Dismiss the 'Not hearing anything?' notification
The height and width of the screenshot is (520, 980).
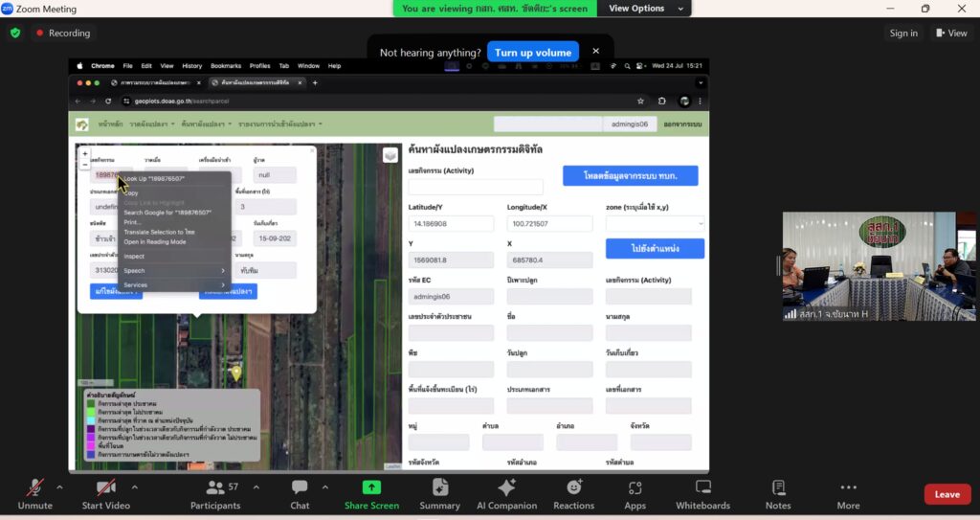click(x=595, y=52)
